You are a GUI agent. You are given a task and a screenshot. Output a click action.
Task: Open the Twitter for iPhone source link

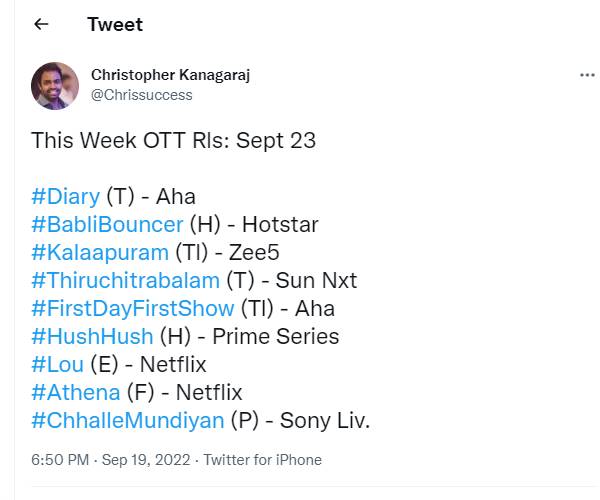pyautogui.click(x=262, y=460)
